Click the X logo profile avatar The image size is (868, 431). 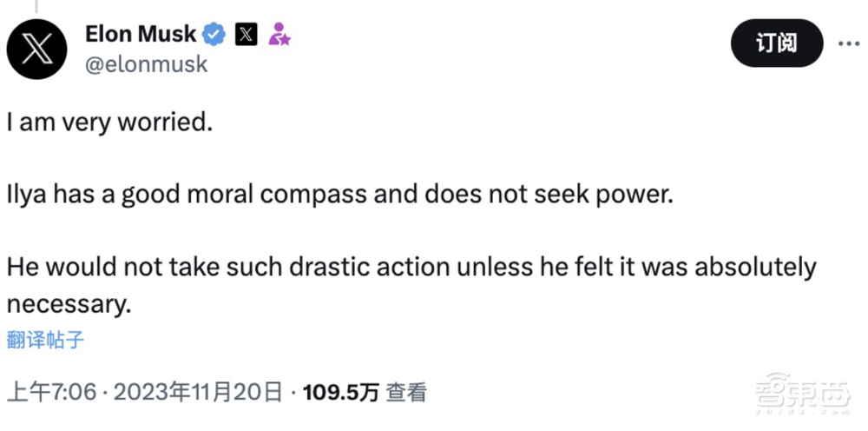pyautogui.click(x=36, y=49)
